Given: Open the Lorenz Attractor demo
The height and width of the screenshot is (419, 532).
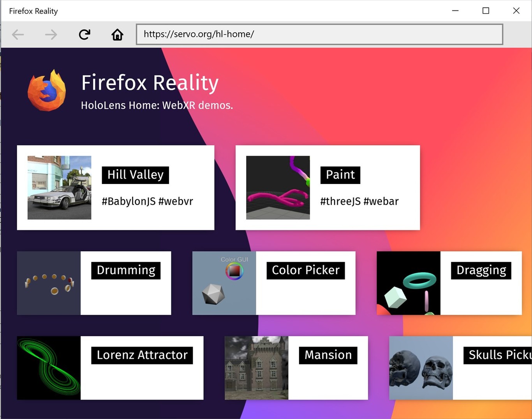Looking at the screenshot, I should tap(142, 355).
